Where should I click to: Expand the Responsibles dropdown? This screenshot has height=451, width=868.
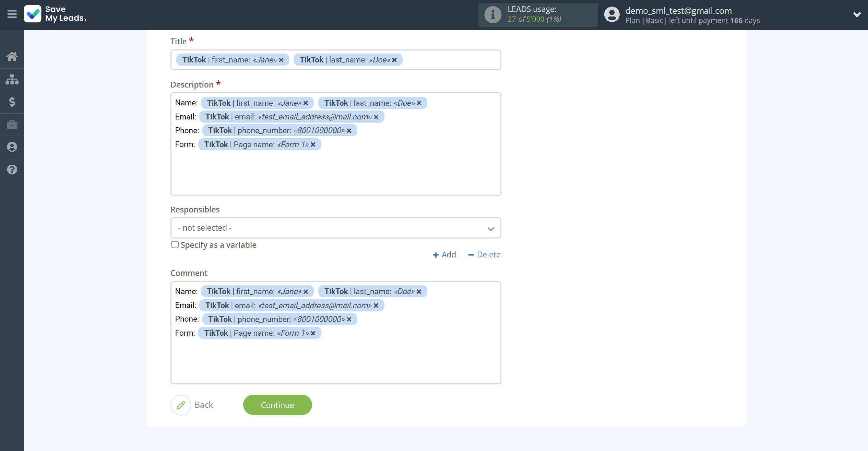[x=335, y=228]
